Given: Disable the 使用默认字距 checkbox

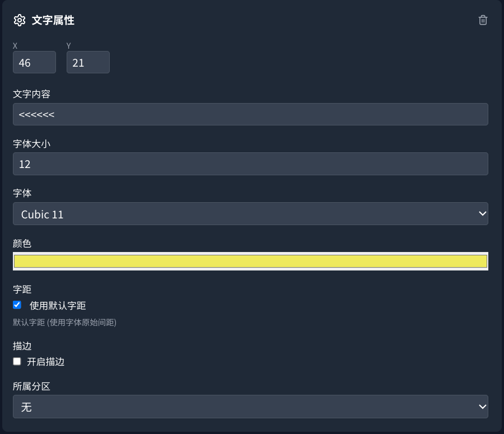Looking at the screenshot, I should (x=17, y=305).
